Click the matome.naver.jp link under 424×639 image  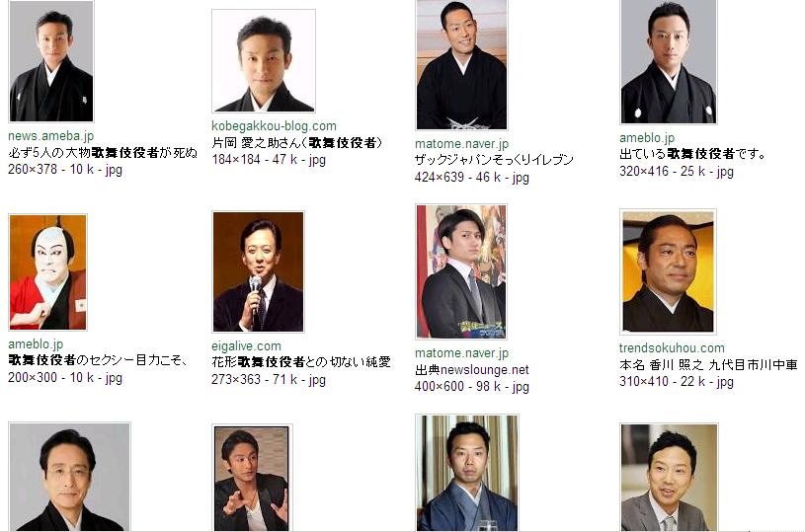coord(461,144)
